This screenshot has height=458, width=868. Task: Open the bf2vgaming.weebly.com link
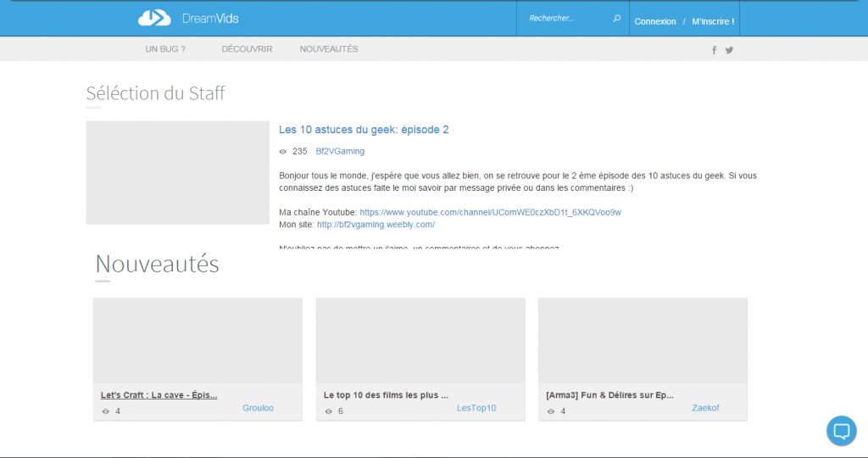376,225
